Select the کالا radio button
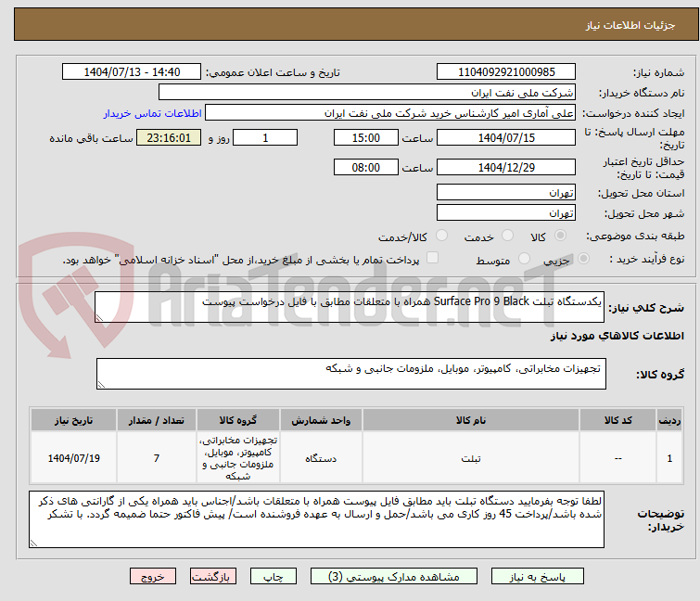The width and height of the screenshot is (700, 601). pos(560,236)
